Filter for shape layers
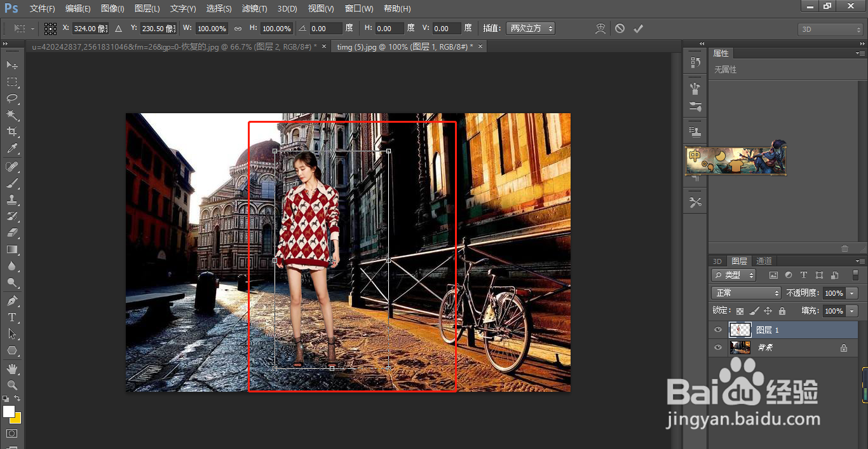868x449 pixels. click(819, 275)
